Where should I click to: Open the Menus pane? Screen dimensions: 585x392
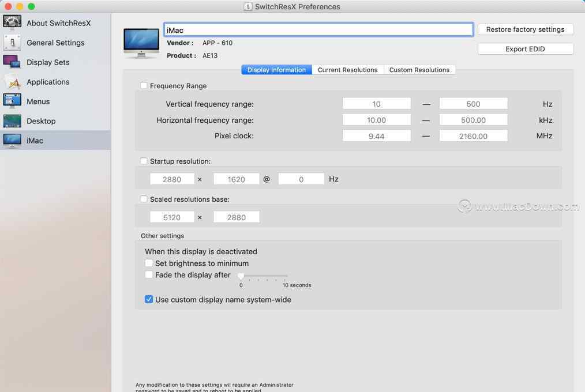38,101
